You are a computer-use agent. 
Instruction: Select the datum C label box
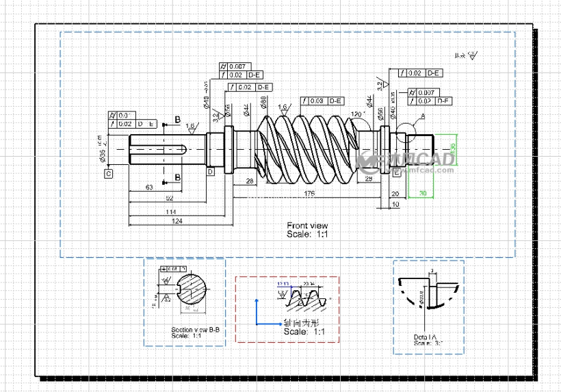point(108,174)
